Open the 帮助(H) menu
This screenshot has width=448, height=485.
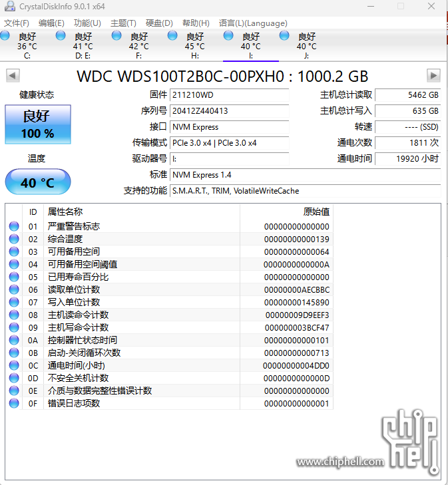pyautogui.click(x=196, y=23)
